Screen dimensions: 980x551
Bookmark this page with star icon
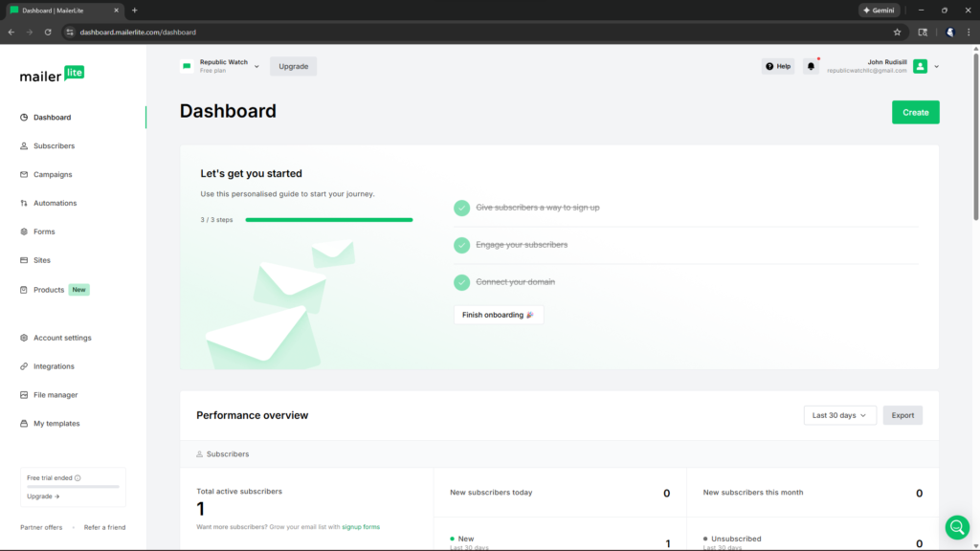(897, 32)
